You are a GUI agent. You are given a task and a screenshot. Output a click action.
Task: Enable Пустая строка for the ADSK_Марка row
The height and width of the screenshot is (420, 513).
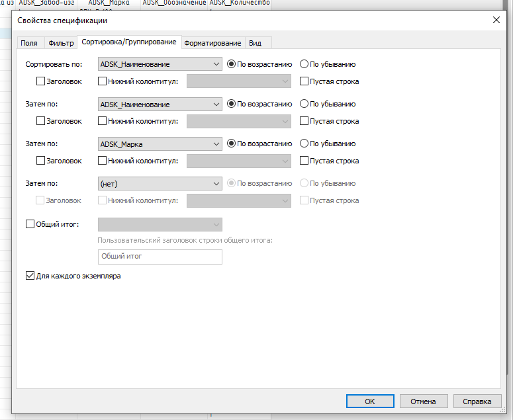pos(304,161)
